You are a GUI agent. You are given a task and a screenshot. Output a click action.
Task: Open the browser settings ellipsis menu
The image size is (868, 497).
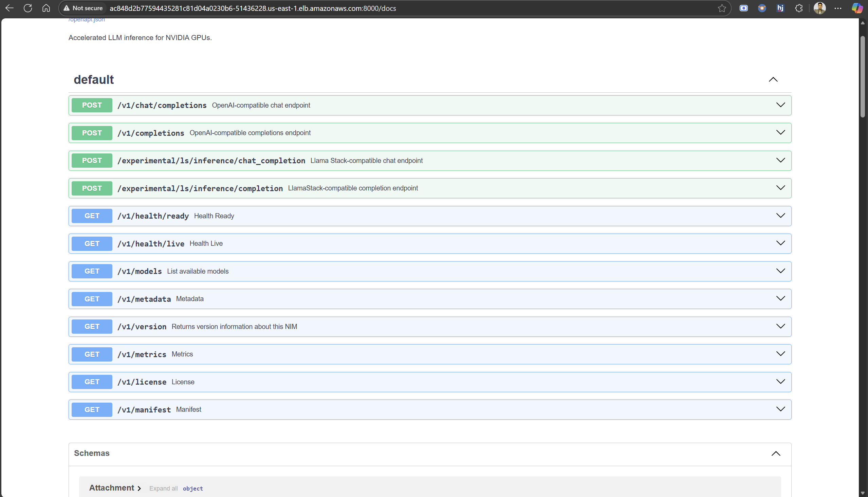[x=838, y=8]
